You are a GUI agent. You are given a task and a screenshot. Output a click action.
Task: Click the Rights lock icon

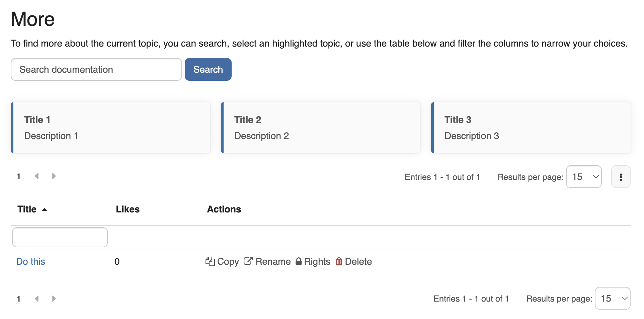point(299,261)
